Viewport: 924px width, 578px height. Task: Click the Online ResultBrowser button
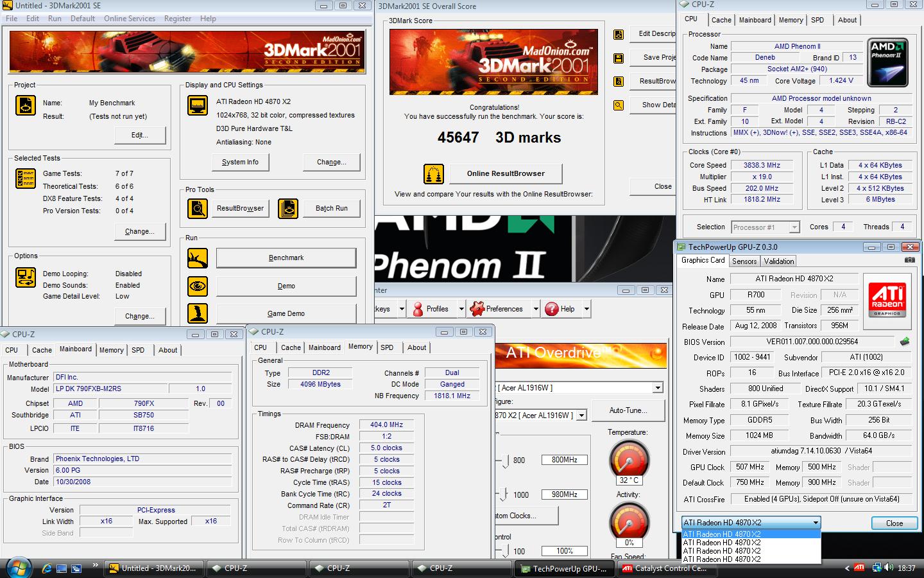pos(506,173)
